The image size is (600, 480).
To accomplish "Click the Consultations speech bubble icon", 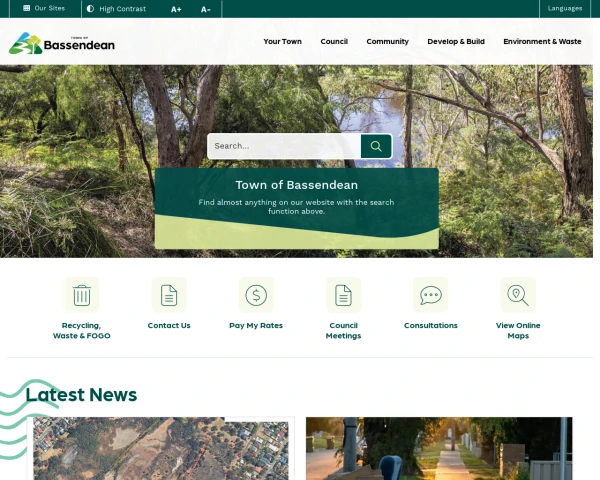I will coord(431,295).
